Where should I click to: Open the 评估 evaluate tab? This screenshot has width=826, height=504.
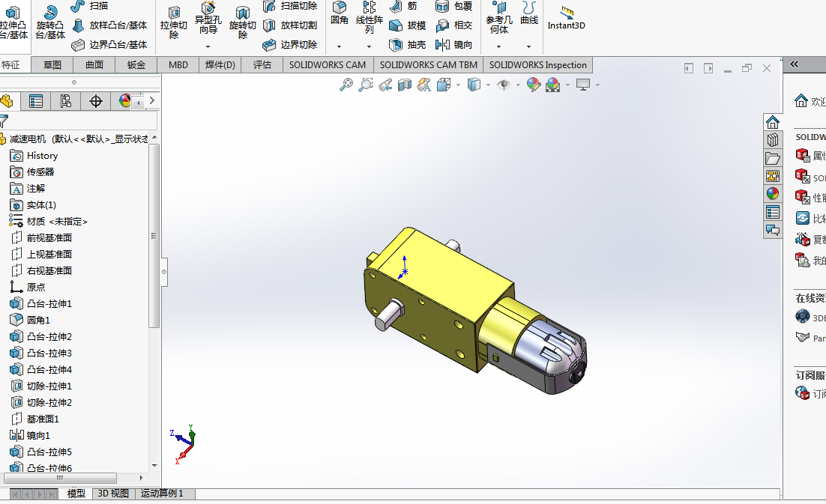coord(262,64)
